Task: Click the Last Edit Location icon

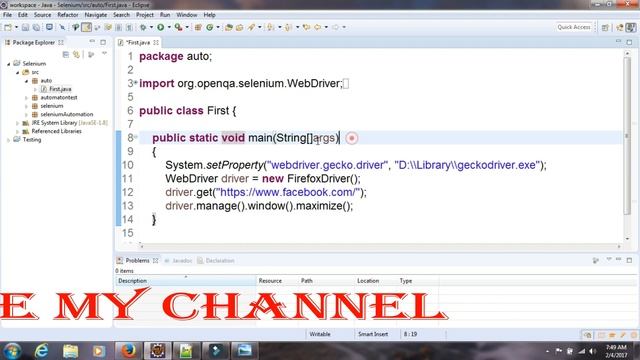Action: (x=306, y=27)
